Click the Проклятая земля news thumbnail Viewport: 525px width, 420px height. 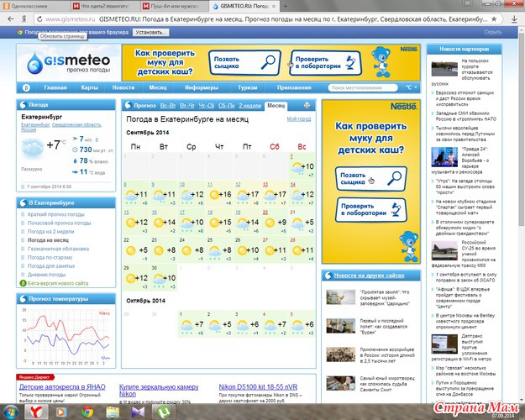[340, 297]
